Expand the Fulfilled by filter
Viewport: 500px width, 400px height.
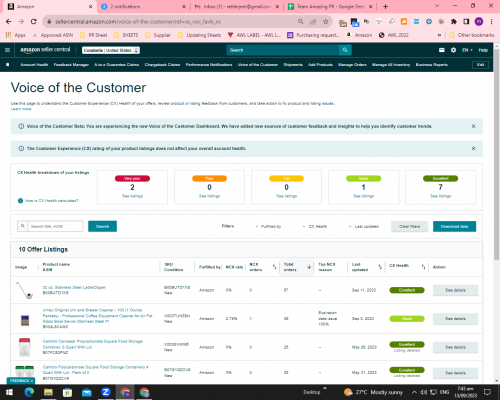268,226
